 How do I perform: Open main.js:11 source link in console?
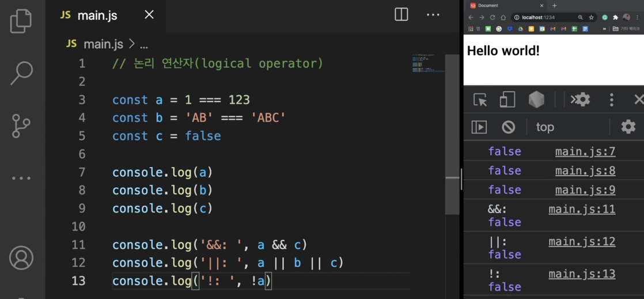[x=582, y=210]
